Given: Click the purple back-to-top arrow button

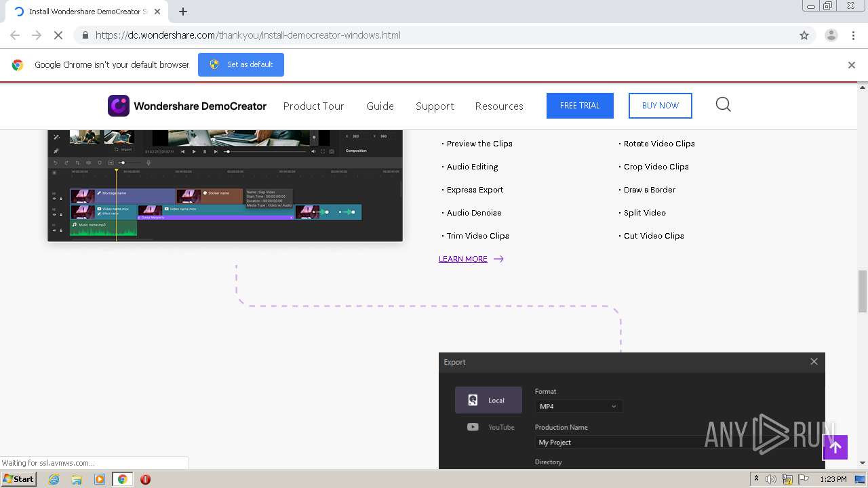Looking at the screenshot, I should pyautogui.click(x=835, y=447).
